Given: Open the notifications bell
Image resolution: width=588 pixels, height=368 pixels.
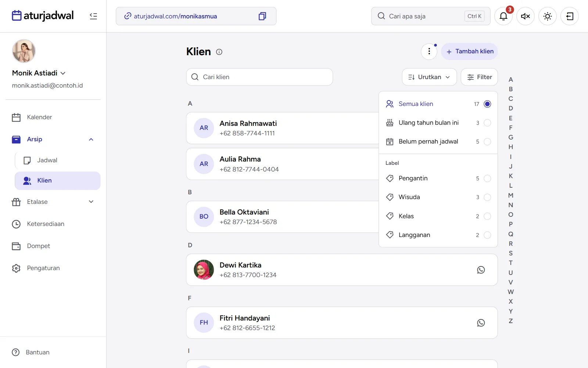Looking at the screenshot, I should [x=503, y=16].
